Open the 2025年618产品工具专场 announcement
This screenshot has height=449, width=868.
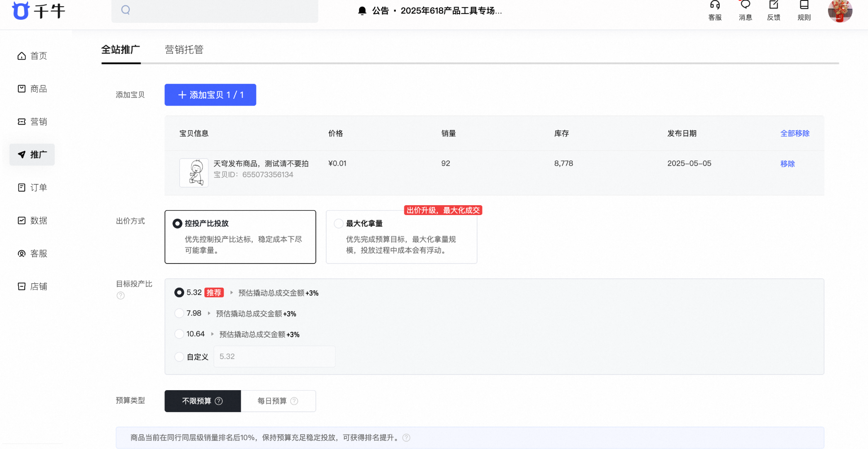click(x=451, y=11)
